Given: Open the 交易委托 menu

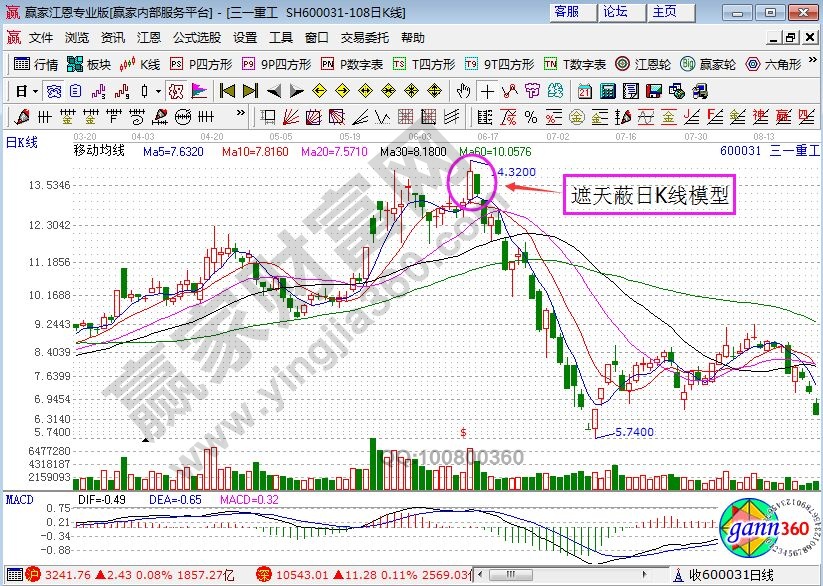Looking at the screenshot, I should (366, 38).
